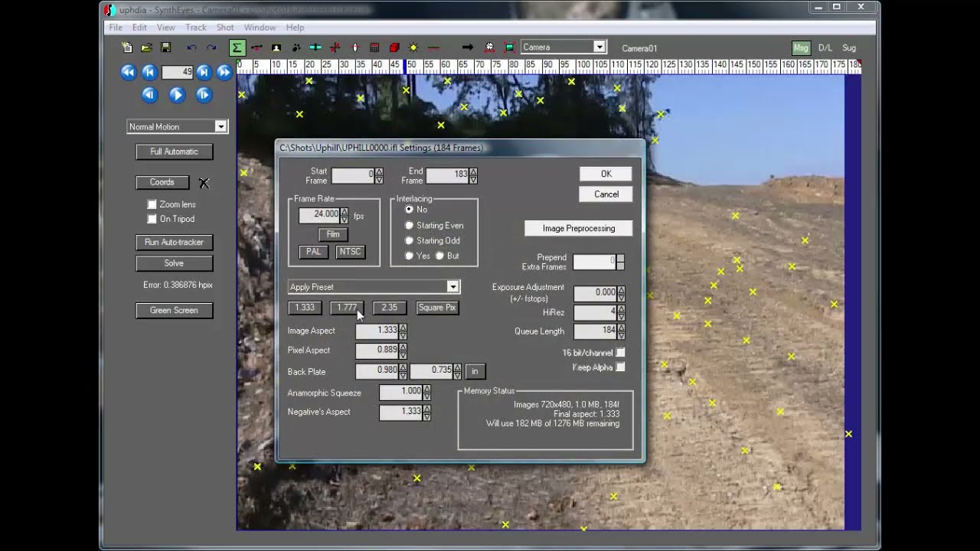The width and height of the screenshot is (980, 551).
Task: Click the green framed viewport icon
Action: coord(508,47)
